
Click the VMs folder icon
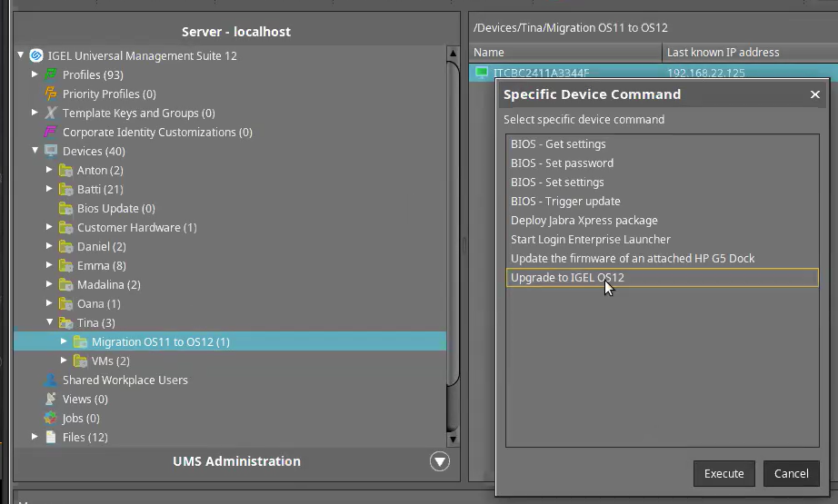80,361
